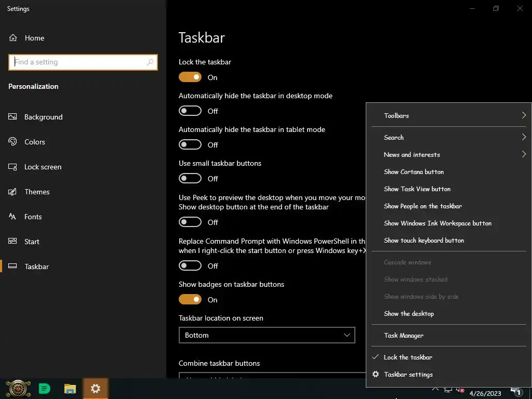Click the gear icon beside Taskbar settings
The width and height of the screenshot is (532, 399).
pos(375,374)
